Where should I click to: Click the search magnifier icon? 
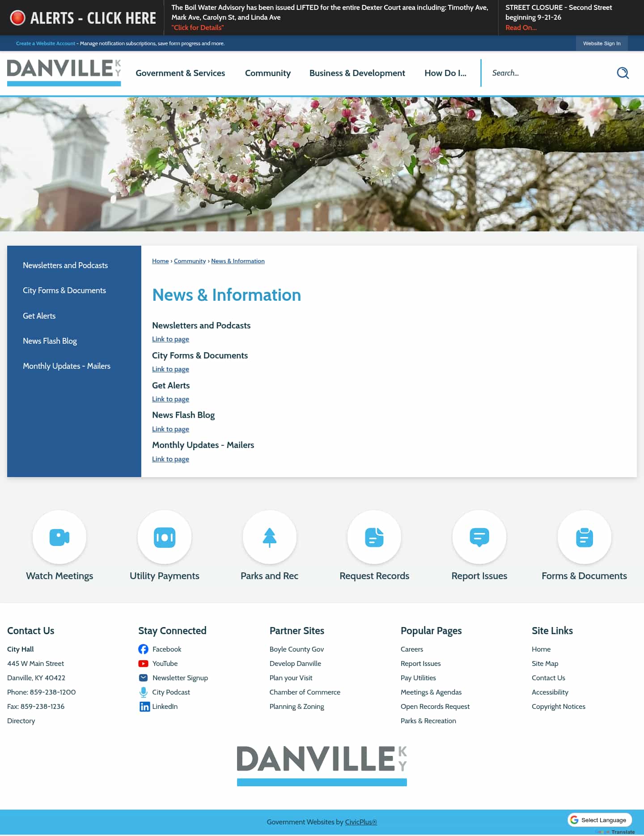tap(623, 73)
